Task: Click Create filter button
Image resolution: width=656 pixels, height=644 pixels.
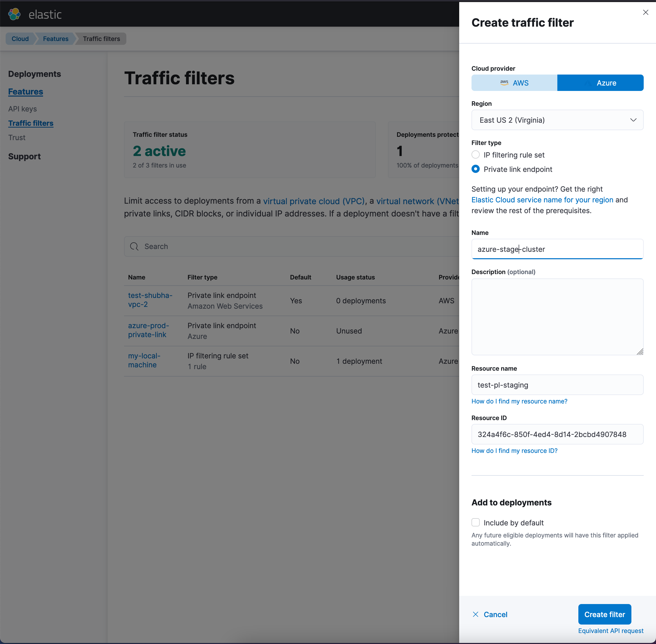Action: pyautogui.click(x=604, y=614)
